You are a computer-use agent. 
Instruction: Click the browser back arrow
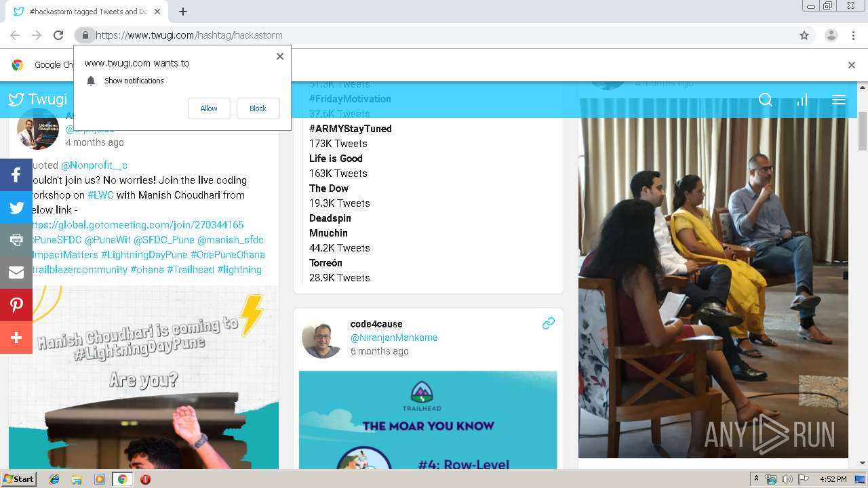point(15,35)
